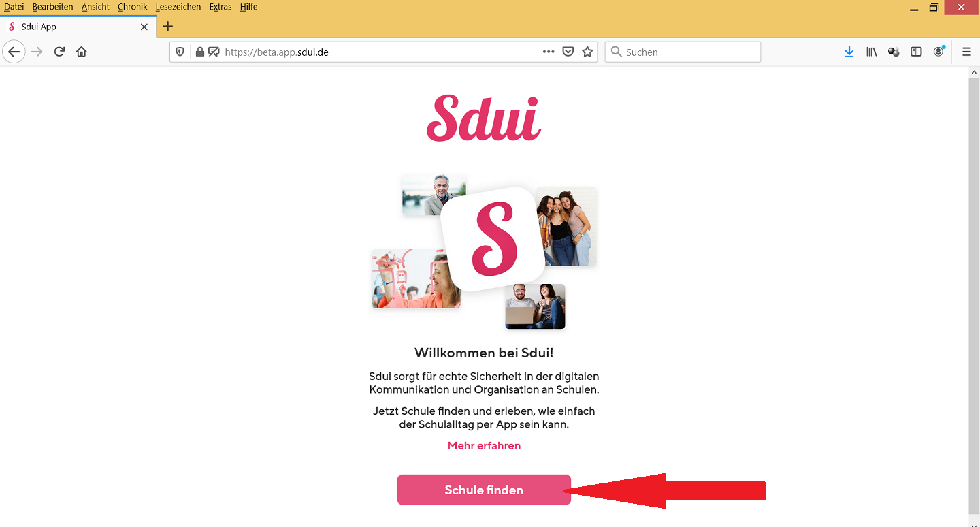980x527 pixels.
Task: Click the Schule finden button
Action: (484, 490)
